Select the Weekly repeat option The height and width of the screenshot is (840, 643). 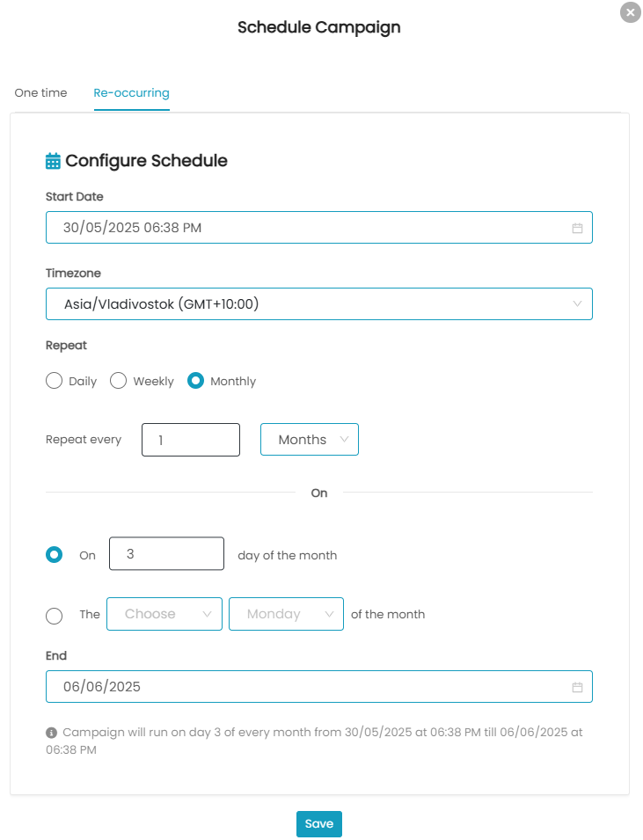119,381
